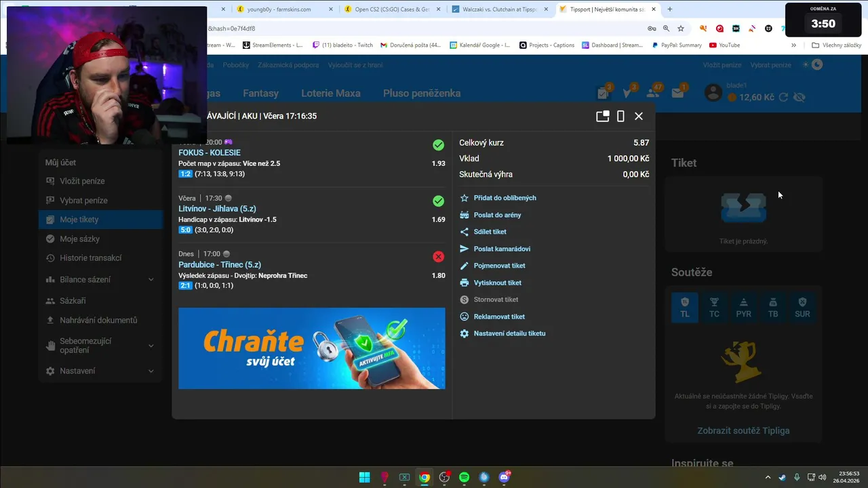Click the 5:0 score badge for Litvínov - Jihlava
The width and height of the screenshot is (868, 488).
(185, 230)
